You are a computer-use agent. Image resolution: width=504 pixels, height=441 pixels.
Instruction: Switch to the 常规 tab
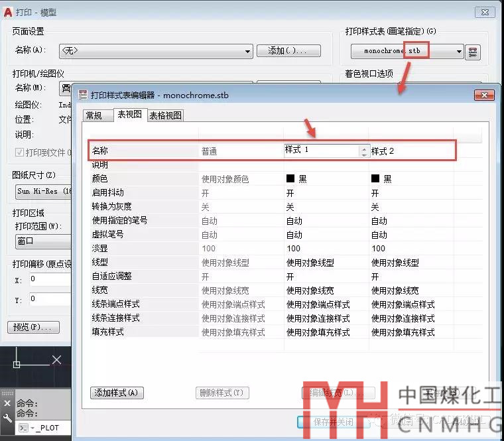point(98,115)
